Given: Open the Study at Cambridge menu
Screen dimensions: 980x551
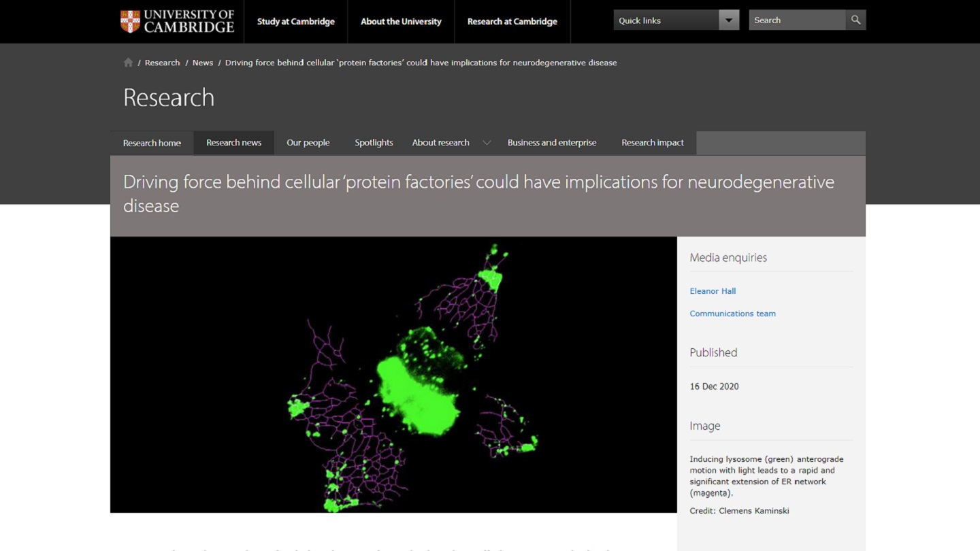Looking at the screenshot, I should pyautogui.click(x=295, y=22).
